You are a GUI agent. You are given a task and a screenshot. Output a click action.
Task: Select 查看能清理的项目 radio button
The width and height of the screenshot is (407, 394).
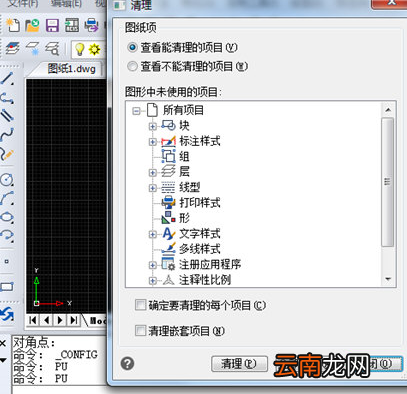pos(132,47)
